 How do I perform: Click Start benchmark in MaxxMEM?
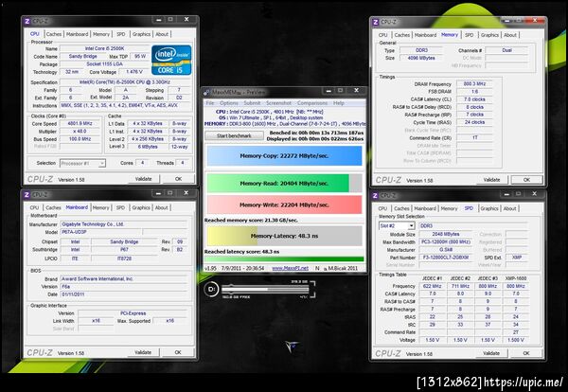234,135
